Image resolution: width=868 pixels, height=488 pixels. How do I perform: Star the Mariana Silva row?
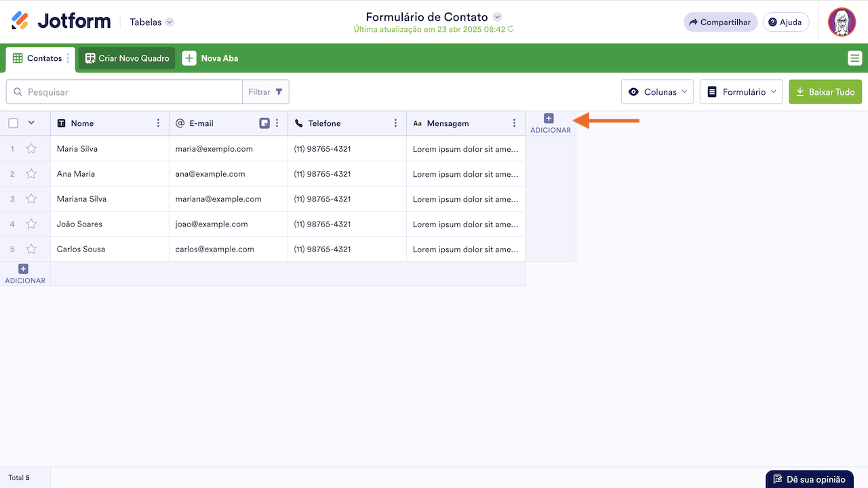point(31,199)
